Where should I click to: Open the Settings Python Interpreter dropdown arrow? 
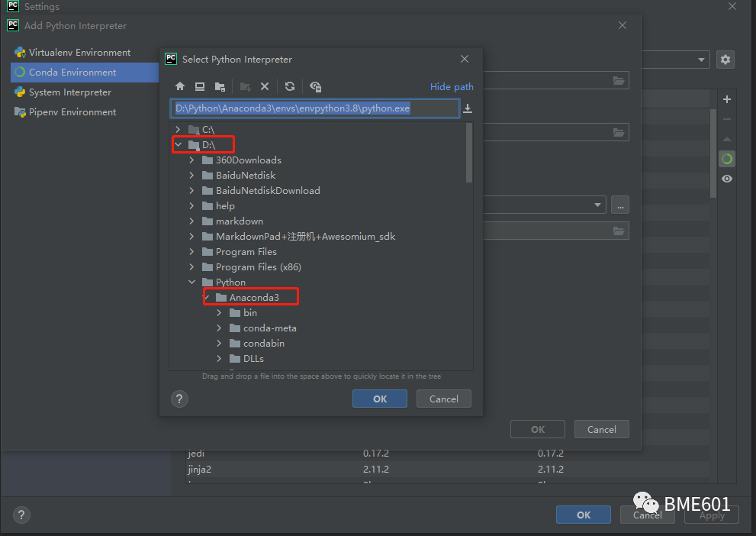(x=701, y=60)
